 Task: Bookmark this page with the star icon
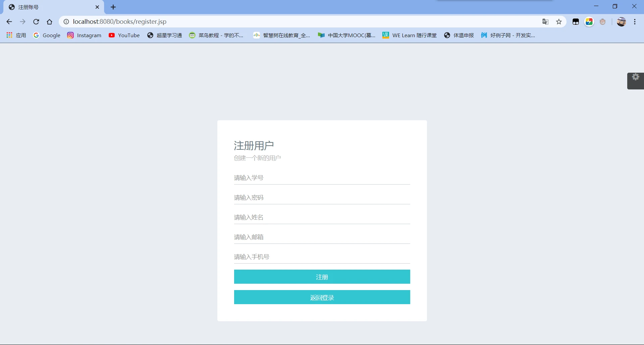(559, 22)
